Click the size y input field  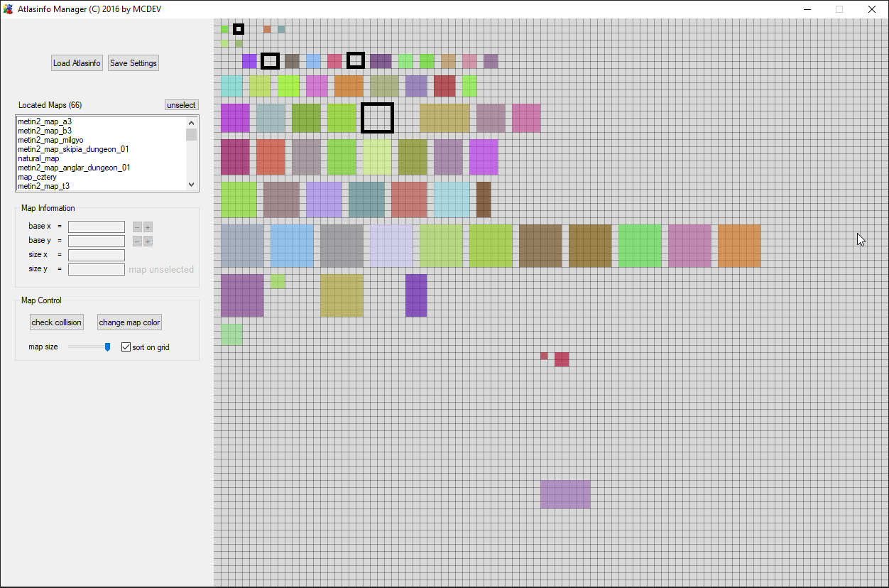coord(97,269)
